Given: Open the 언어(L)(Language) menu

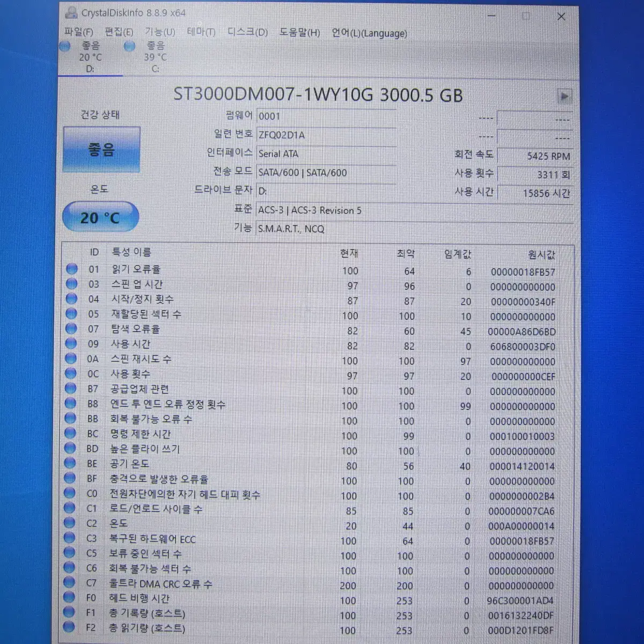Looking at the screenshot, I should [x=369, y=33].
